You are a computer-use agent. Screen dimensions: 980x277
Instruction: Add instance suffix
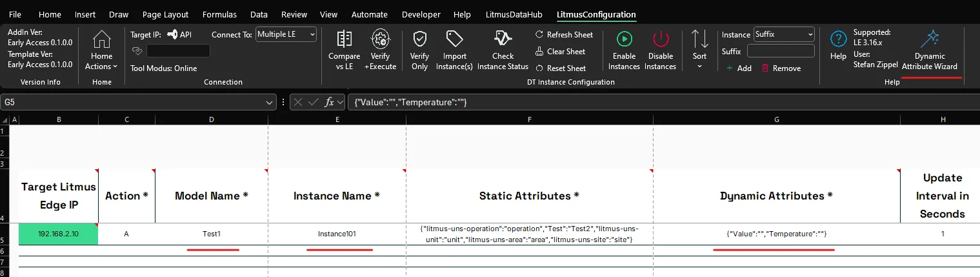pos(739,68)
